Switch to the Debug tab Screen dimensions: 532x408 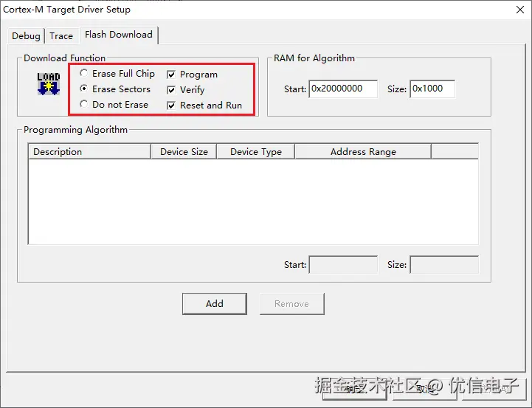(26, 36)
